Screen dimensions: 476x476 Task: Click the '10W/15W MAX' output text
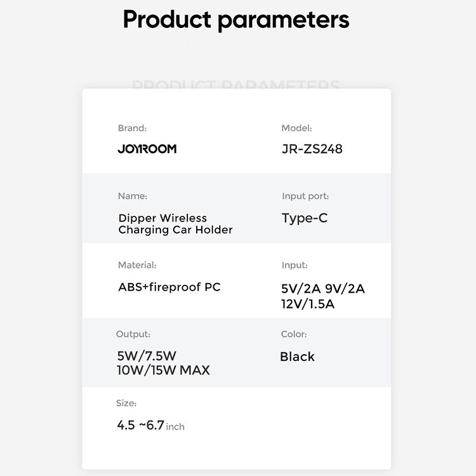coord(163,371)
